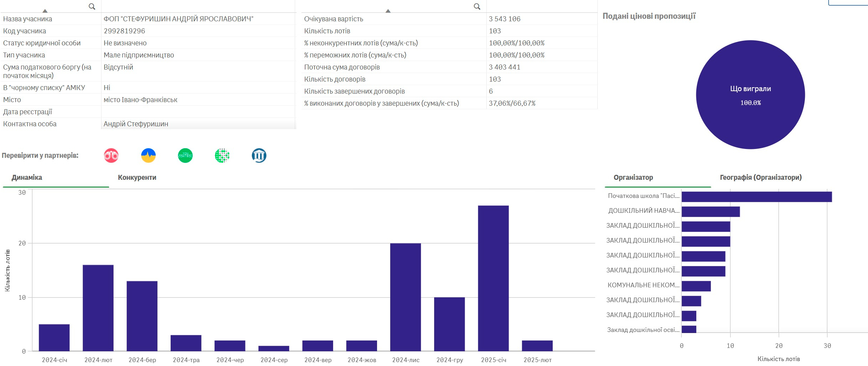
Task: Open the Географія (Організатори) tab
Action: 761,177
